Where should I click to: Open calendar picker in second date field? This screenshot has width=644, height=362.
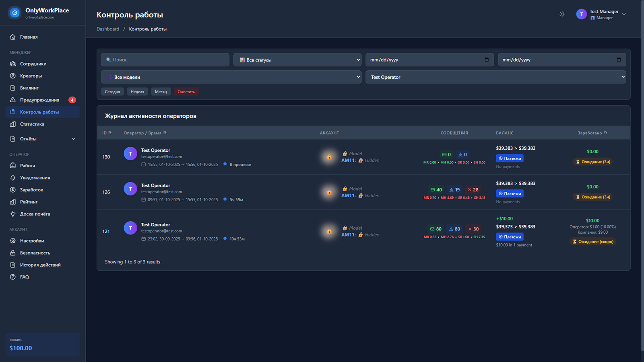[x=619, y=60]
